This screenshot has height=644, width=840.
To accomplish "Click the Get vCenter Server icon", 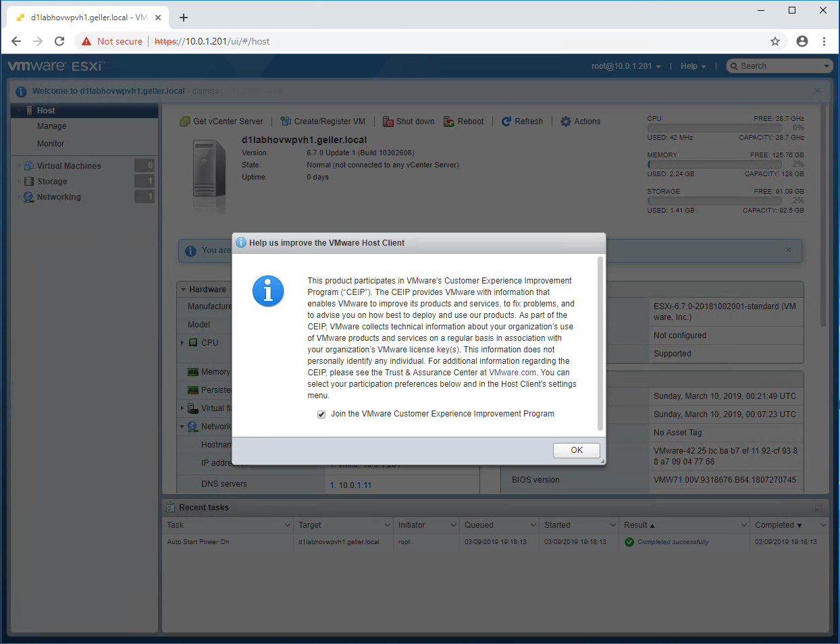I will pyautogui.click(x=184, y=122).
